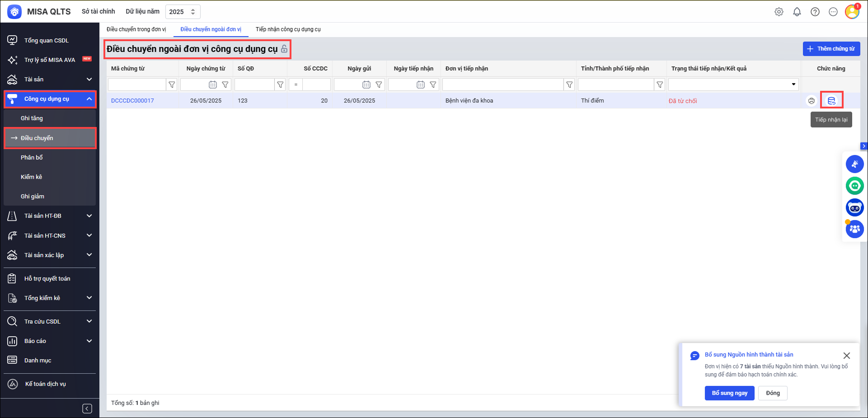This screenshot has width=868, height=418.
Task: Switch to Điều chuyển trong đơn vị tab
Action: (136, 29)
